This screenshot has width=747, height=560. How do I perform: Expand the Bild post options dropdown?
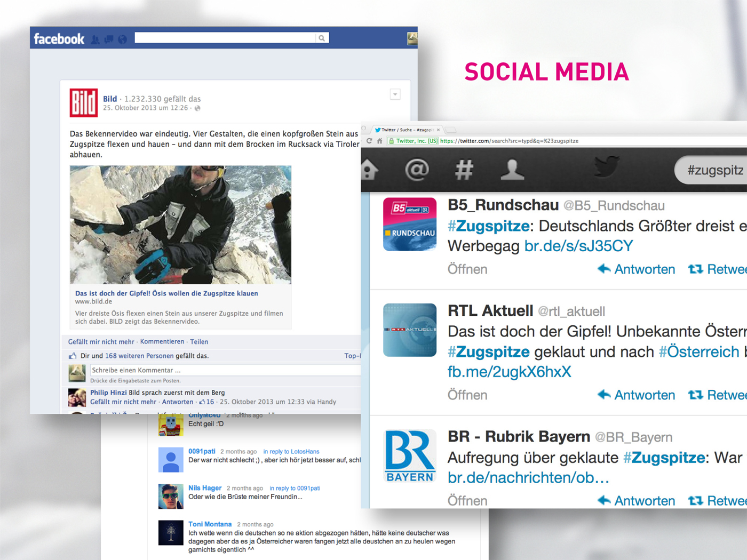(395, 94)
